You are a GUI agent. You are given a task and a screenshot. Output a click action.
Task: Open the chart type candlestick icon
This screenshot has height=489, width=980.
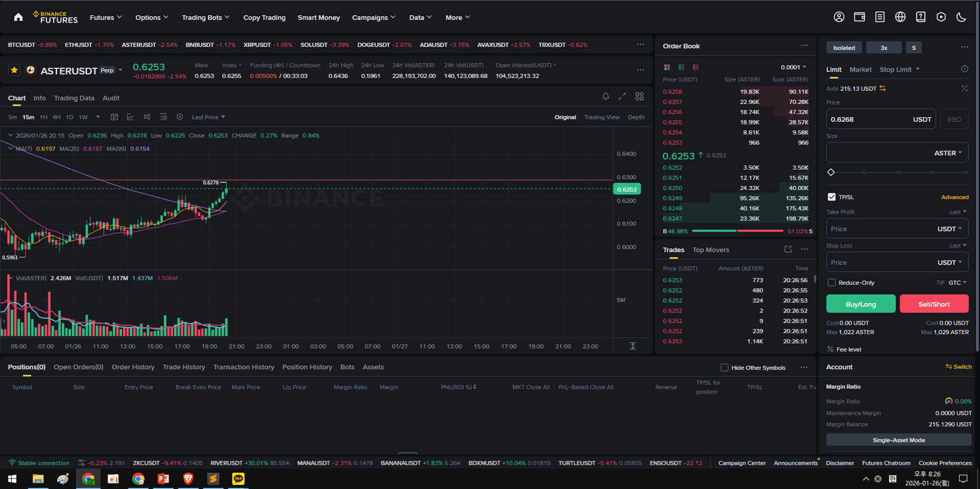coord(147,117)
